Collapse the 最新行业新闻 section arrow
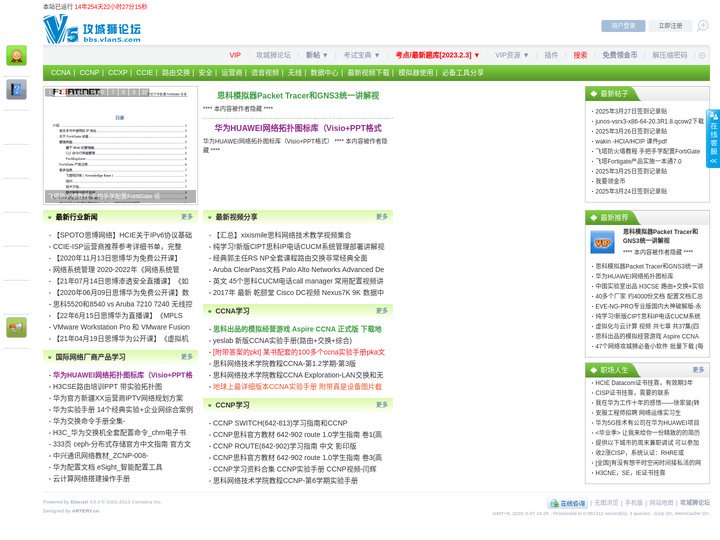 [50, 217]
